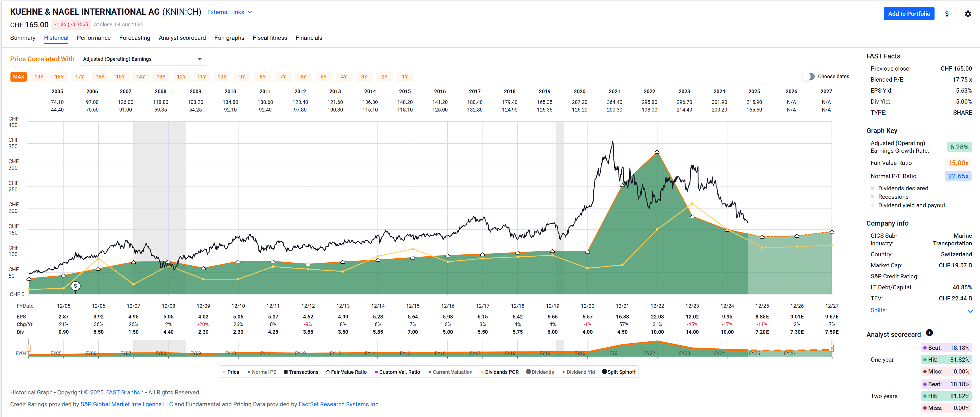This screenshot has width=980, height=417.
Task: Select the 7Y time range
Action: pos(283,77)
